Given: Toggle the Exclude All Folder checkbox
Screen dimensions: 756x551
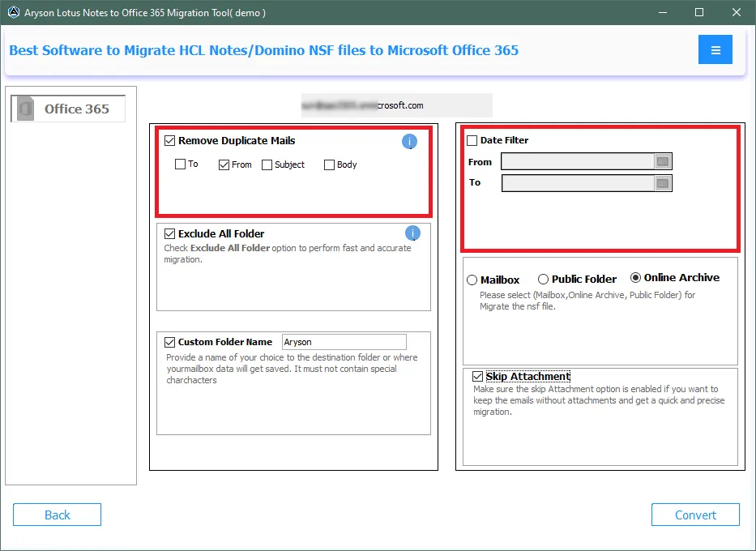Looking at the screenshot, I should coord(169,234).
